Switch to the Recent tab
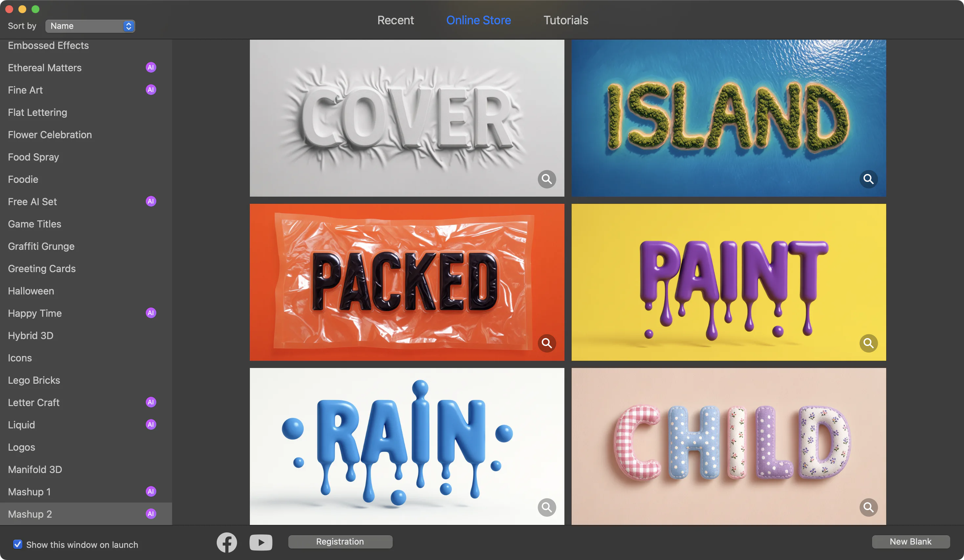964x560 pixels. pyautogui.click(x=395, y=20)
